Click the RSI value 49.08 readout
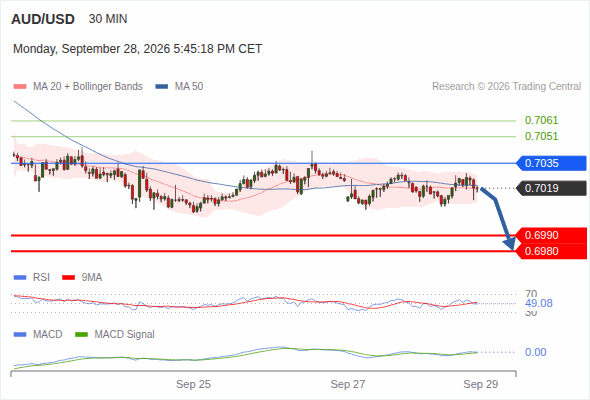This screenshot has width=590, height=400. (x=539, y=303)
